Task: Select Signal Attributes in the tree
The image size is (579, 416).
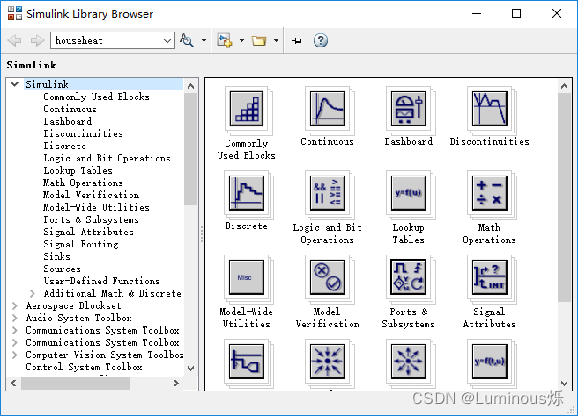Action: 88,232
